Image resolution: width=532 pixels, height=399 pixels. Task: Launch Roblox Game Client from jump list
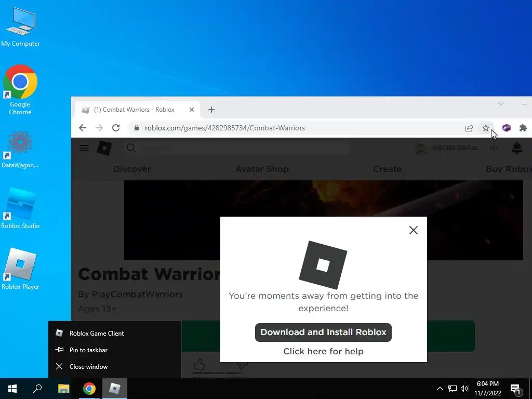point(115,333)
